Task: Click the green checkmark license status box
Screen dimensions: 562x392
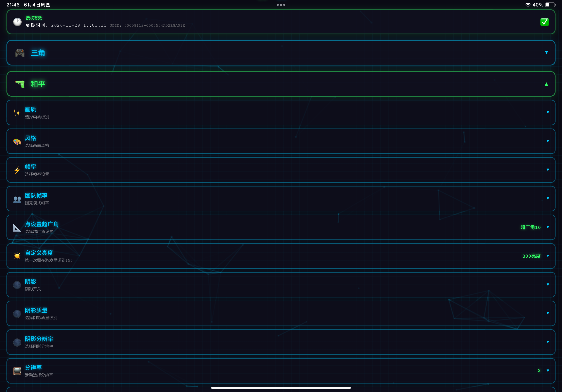Action: [x=544, y=22]
